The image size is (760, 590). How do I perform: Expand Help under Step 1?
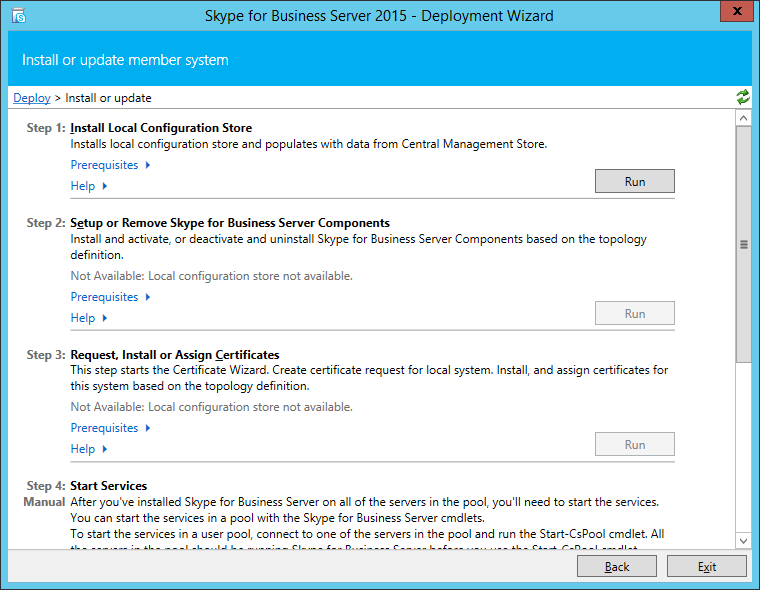(89, 186)
